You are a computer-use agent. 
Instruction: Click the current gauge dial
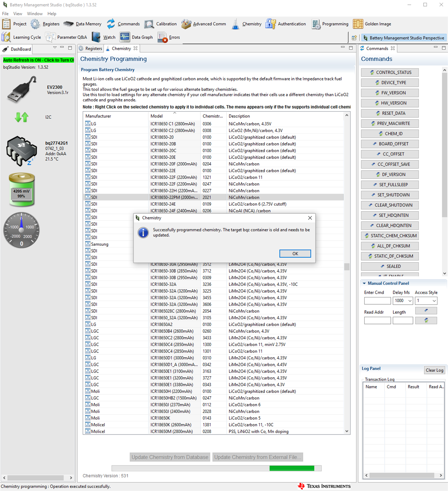coord(21,230)
